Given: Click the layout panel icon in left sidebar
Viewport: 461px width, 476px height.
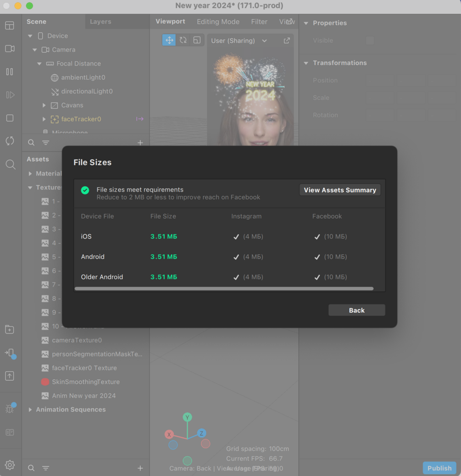Looking at the screenshot, I should click(10, 26).
